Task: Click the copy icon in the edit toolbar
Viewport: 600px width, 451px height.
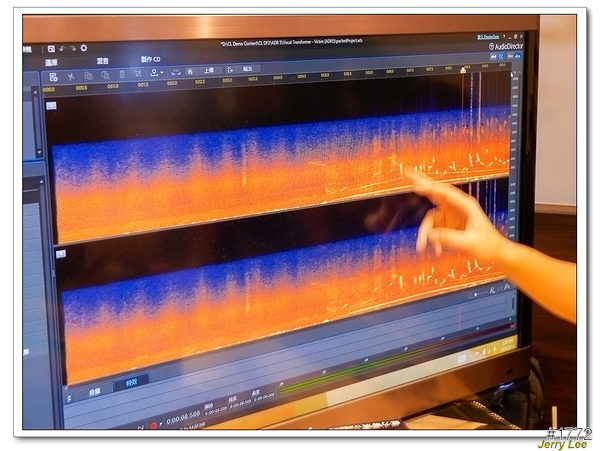Action: coord(88,75)
